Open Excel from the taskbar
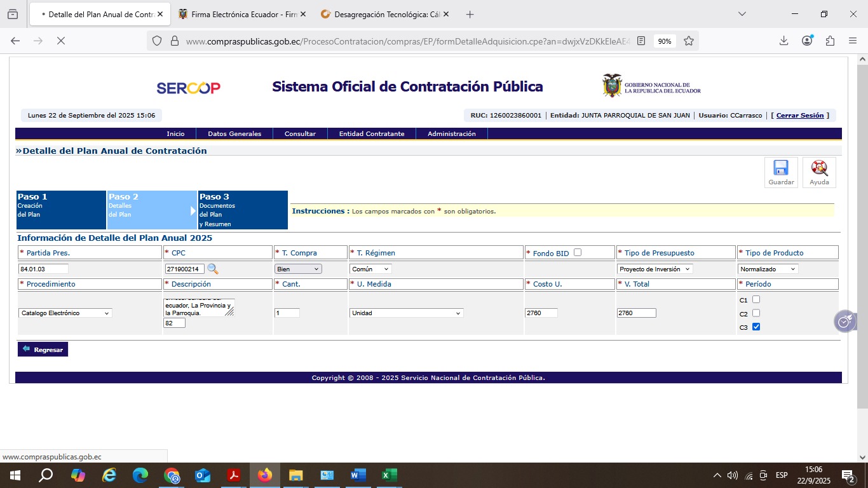 coord(389,475)
